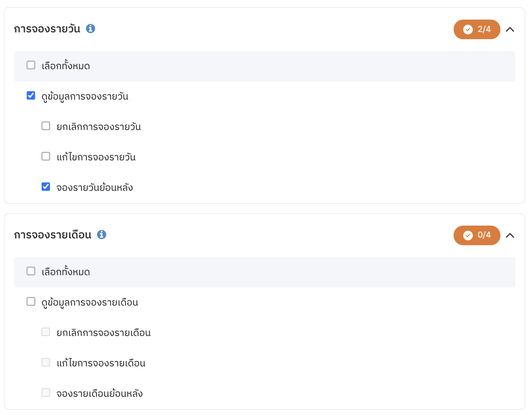Collapse the การจองรายวัน section chevron
Viewport: 532px width, 416px height.
510,29
